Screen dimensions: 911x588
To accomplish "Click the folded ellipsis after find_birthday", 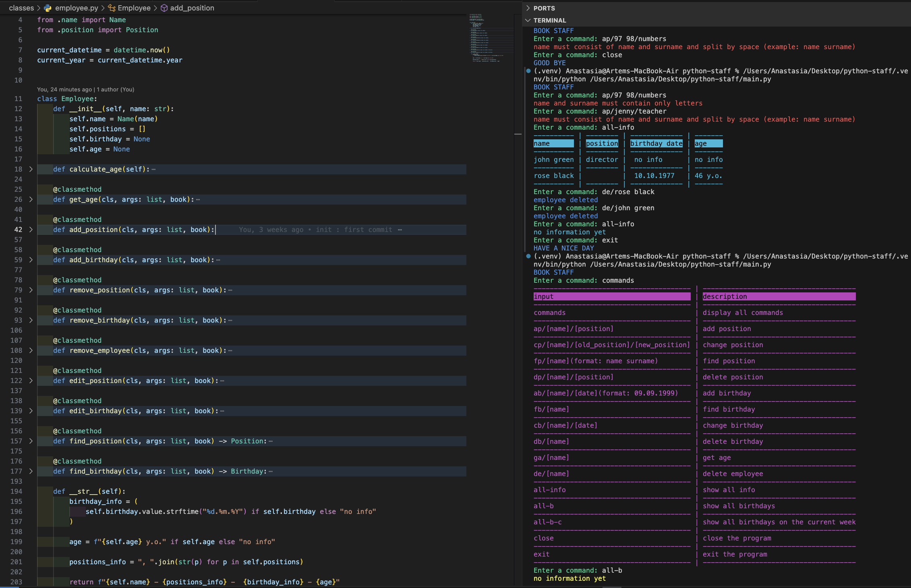I will pos(271,472).
